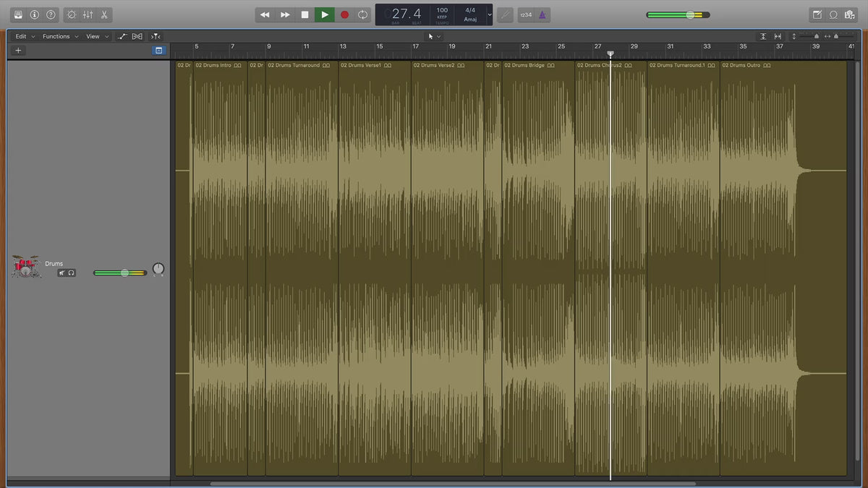This screenshot has height=488, width=868.
Task: Adjust the Drums track volume slider
Action: (124, 273)
